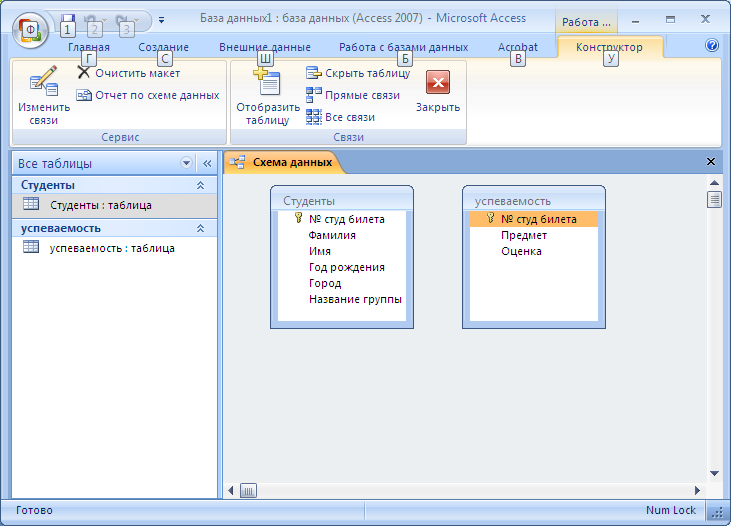Open the quick access toolbar customize arrow
Viewport: 731px width, 526px height.
[x=161, y=20]
